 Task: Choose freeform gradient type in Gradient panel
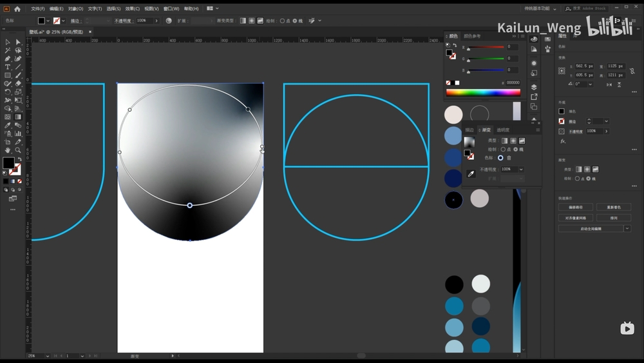point(522,141)
